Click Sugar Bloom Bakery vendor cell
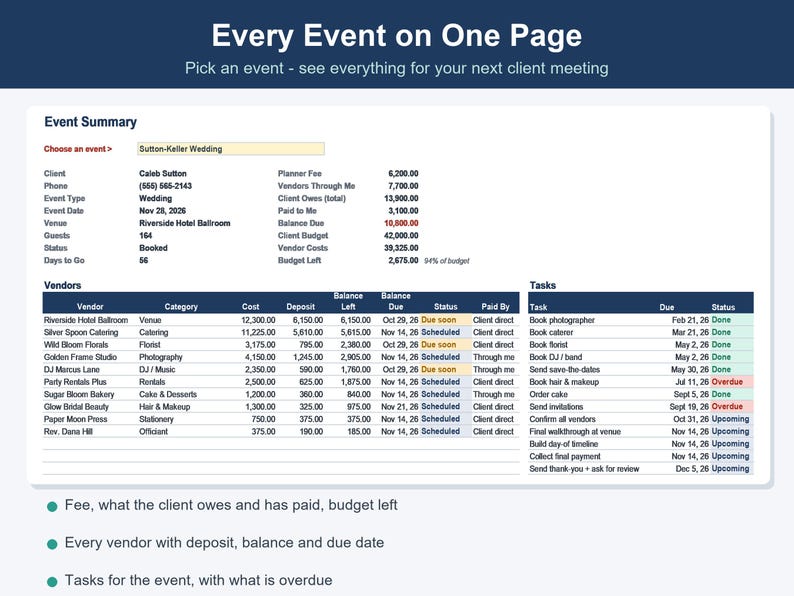Screen dimensions: 794x596 pos(78,394)
